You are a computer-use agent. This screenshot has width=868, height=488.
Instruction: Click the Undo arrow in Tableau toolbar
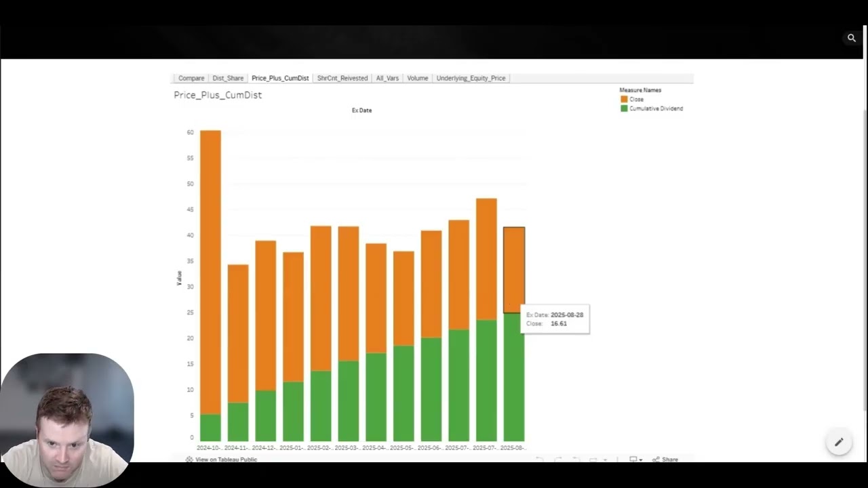[x=540, y=460]
